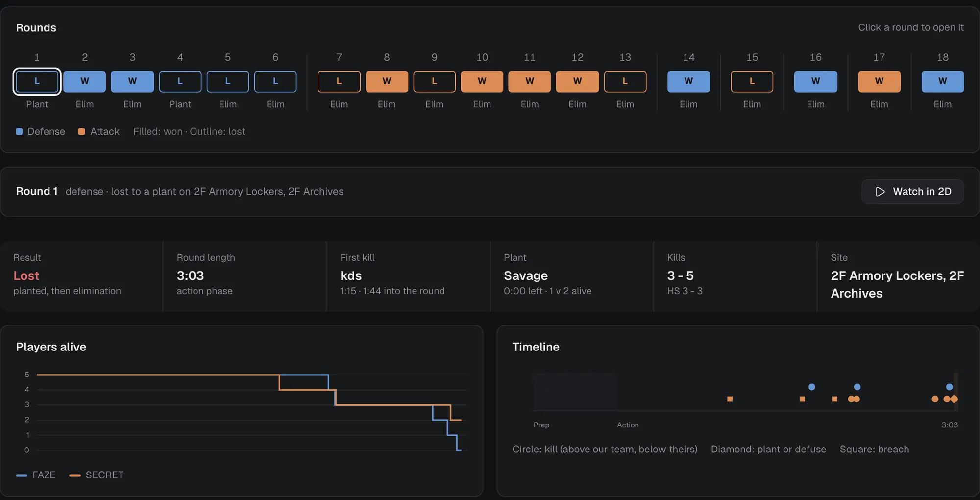Image resolution: width=980 pixels, height=500 pixels.
Task: Click the "3:03" round length value
Action: 191,275
